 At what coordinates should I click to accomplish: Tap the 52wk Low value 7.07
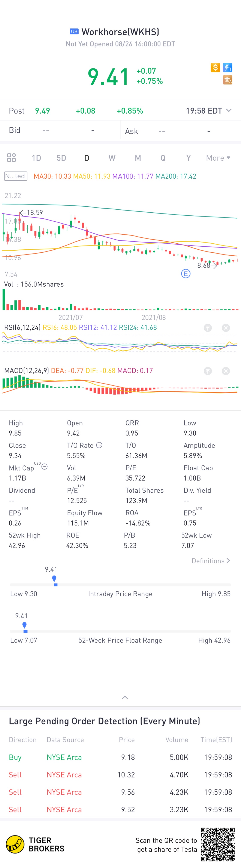pyautogui.click(x=188, y=545)
